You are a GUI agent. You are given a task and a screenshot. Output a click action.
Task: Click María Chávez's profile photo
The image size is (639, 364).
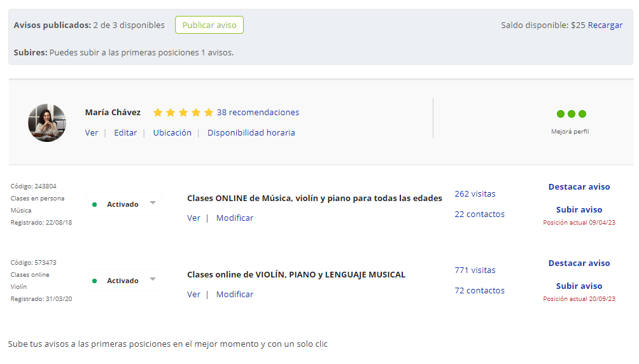pos(46,122)
